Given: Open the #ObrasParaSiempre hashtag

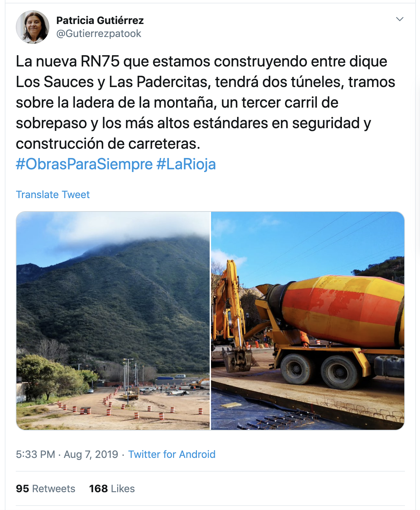Looking at the screenshot, I should coord(84,164).
